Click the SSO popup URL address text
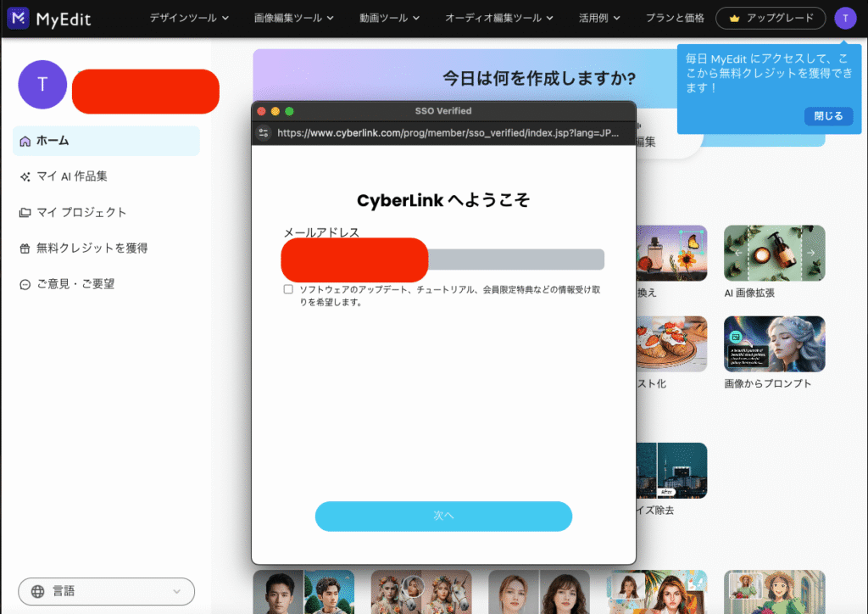868x614 pixels. pyautogui.click(x=448, y=133)
